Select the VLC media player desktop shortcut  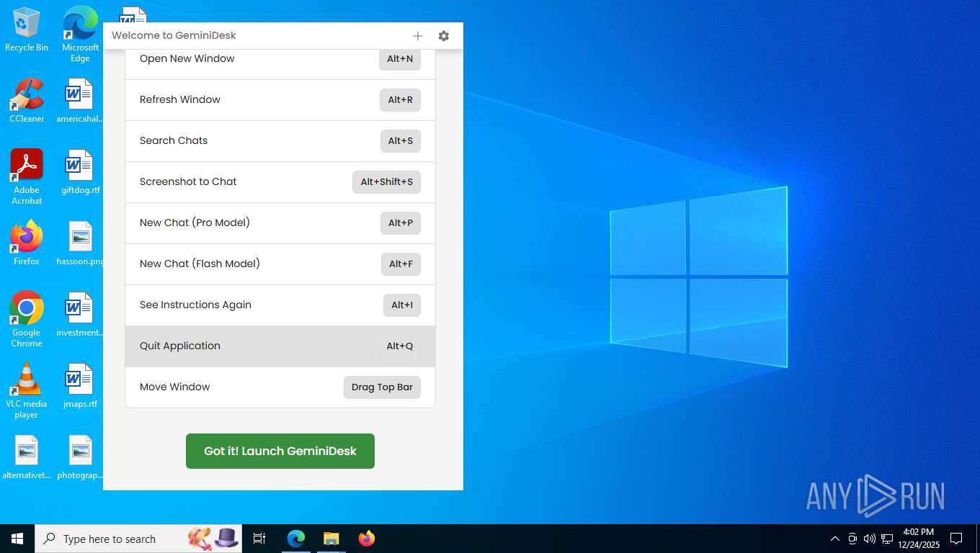tap(27, 391)
